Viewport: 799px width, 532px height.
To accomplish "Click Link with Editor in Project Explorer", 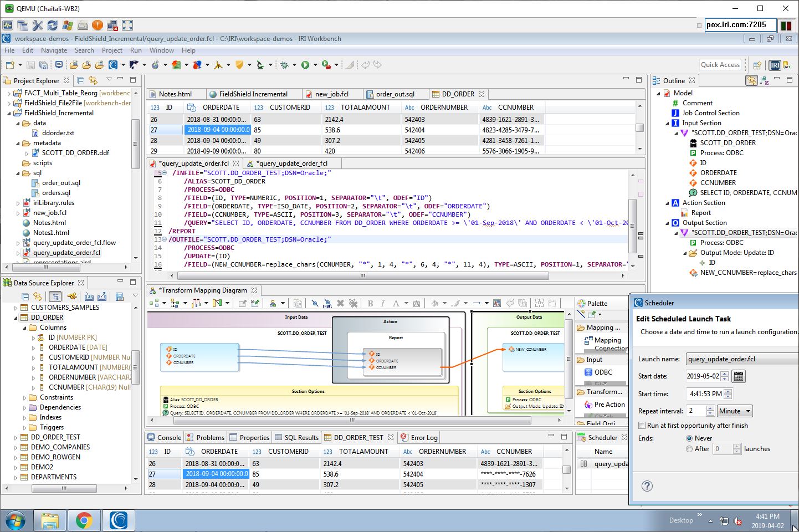I will click(93, 80).
